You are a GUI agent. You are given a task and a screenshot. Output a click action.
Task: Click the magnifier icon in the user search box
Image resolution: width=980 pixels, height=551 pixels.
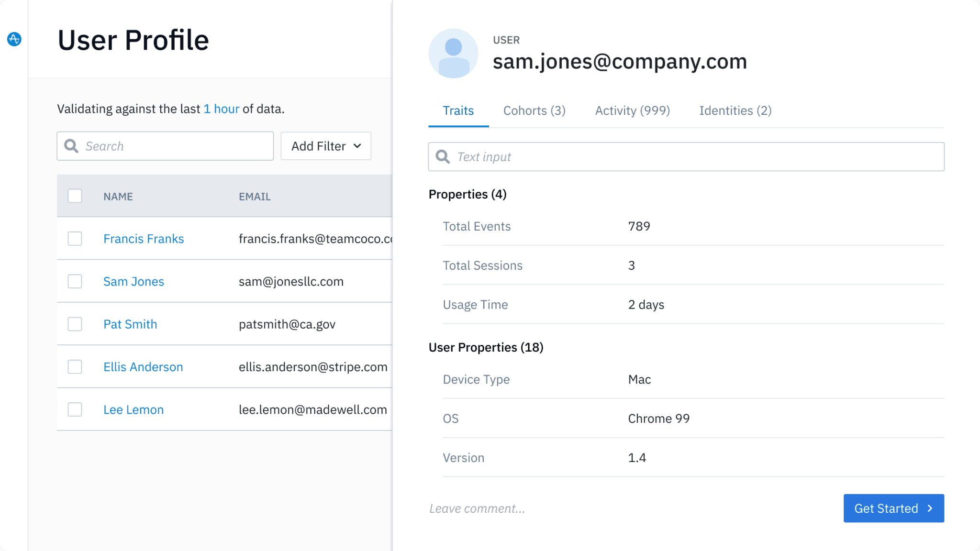pos(71,146)
